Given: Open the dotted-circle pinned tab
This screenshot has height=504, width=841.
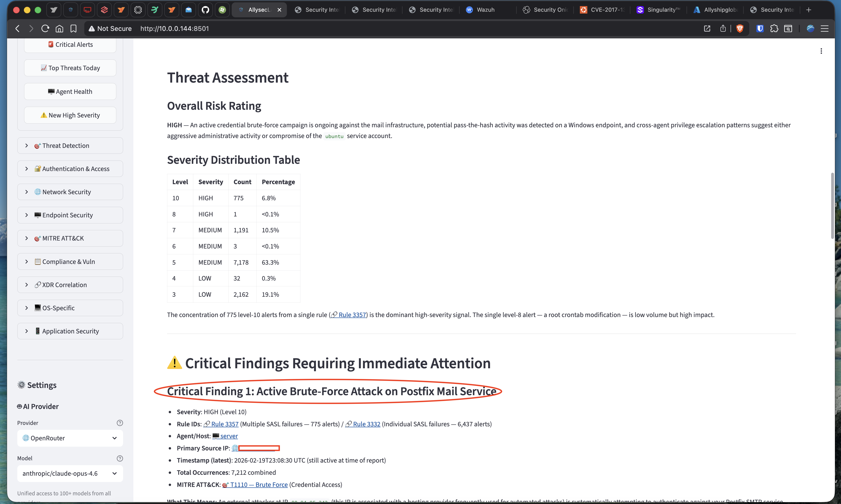Looking at the screenshot, I should coord(138,10).
